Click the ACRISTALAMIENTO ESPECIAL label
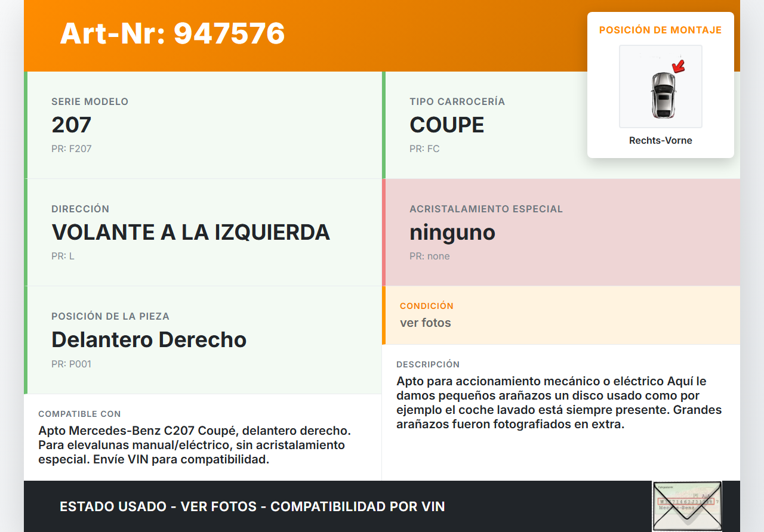This screenshot has width=764, height=532. [486, 209]
